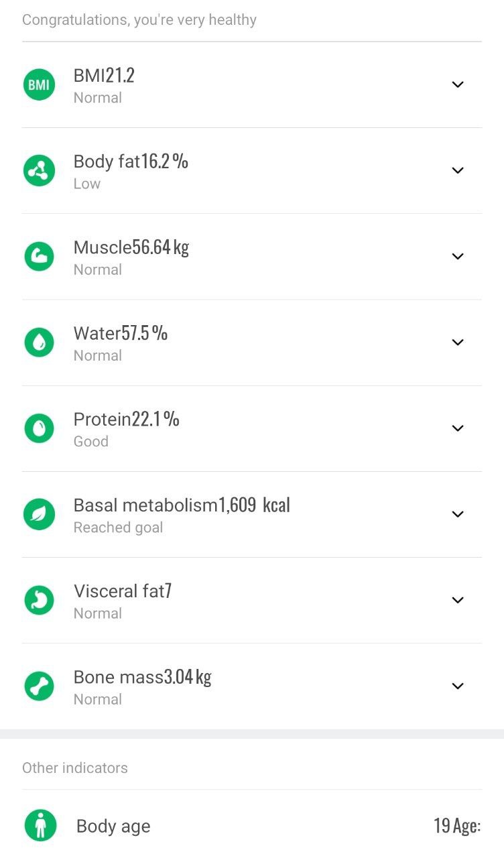Expand the Basal metabolism chevron
The width and height of the screenshot is (504, 858).
pyautogui.click(x=458, y=514)
